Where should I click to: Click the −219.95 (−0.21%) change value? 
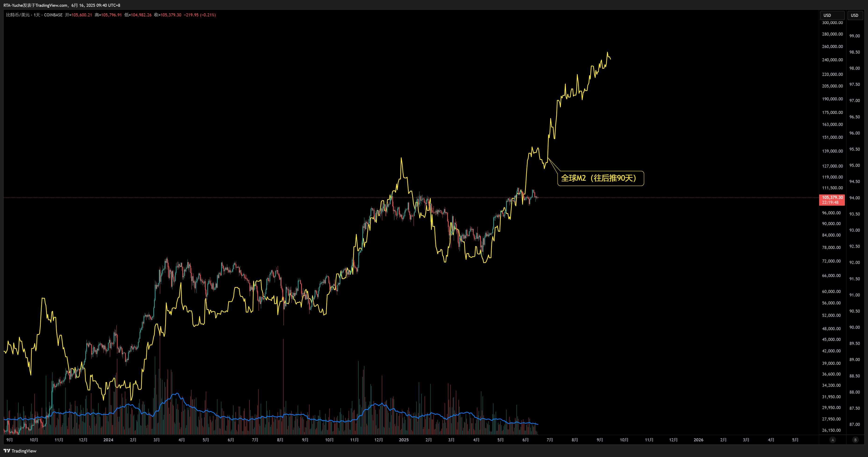point(200,15)
